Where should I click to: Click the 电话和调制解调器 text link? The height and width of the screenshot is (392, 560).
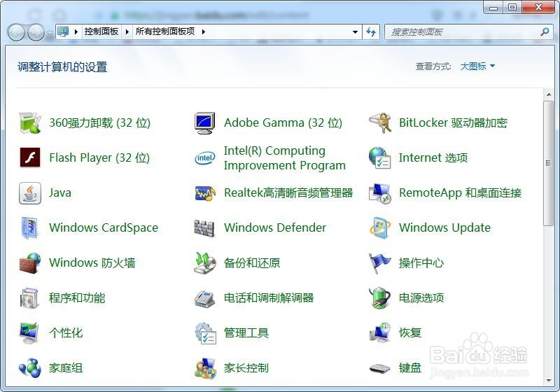tap(269, 297)
